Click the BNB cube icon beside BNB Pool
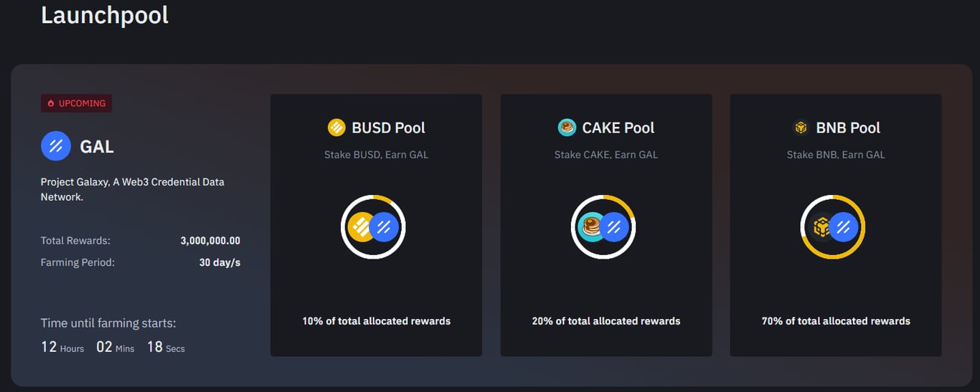 point(801,128)
